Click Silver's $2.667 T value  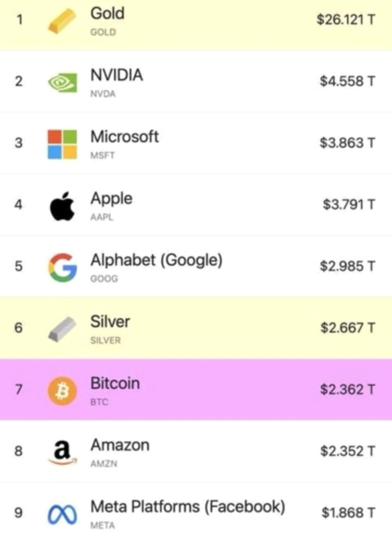click(x=347, y=327)
